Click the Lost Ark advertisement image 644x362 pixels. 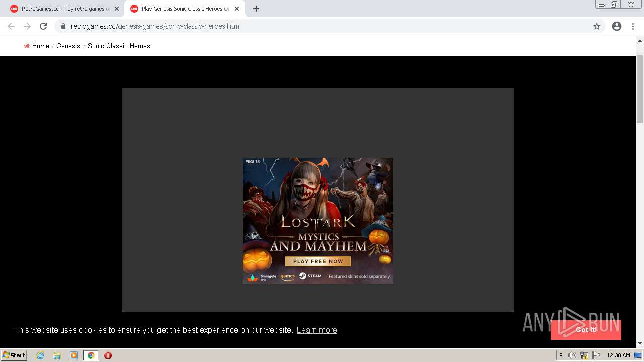tap(318, 221)
